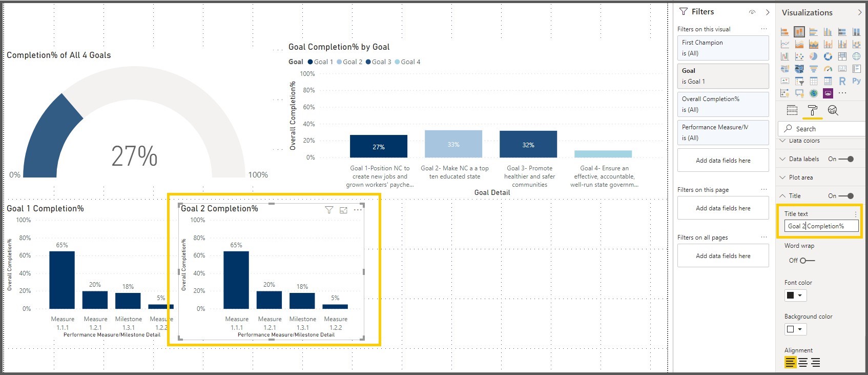Select the 100% stacked column chart visual
Viewport: 868px width, 375px height.
click(857, 32)
